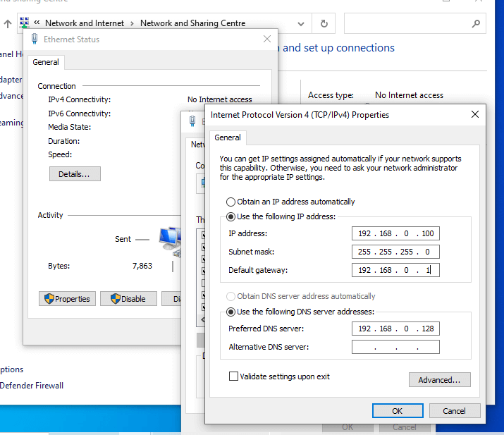Click the search magnifier icon
The height and width of the screenshot is (435, 504).
point(475,23)
